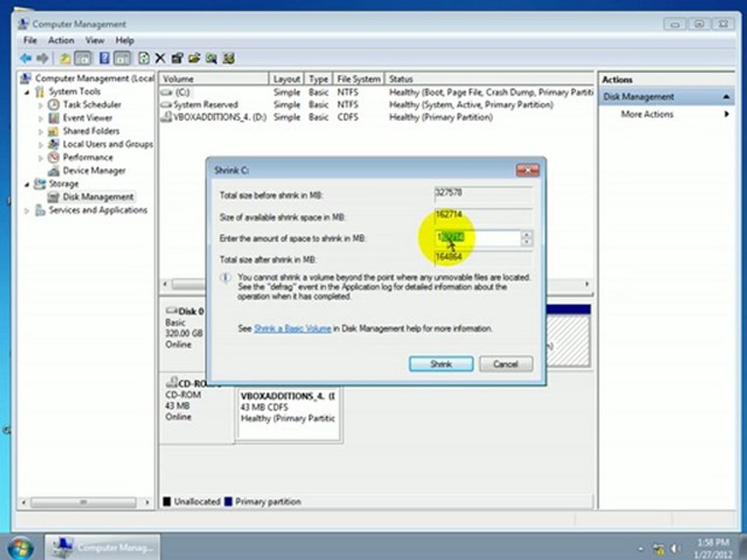This screenshot has height=560, width=747.
Task: Select Local Users and Groups
Action: point(108,144)
